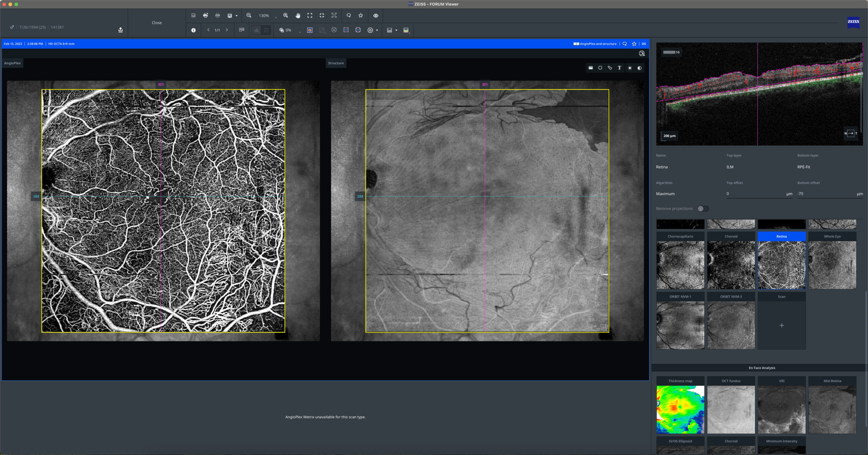The width and height of the screenshot is (868, 455).
Task: Open the 0% overlay transparency selector
Action: click(290, 30)
